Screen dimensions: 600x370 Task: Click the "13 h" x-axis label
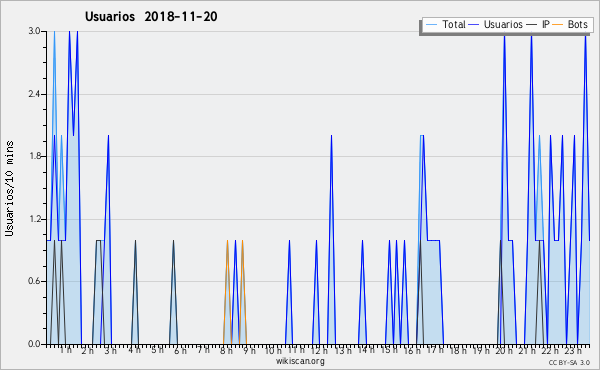pyautogui.click(x=343, y=351)
